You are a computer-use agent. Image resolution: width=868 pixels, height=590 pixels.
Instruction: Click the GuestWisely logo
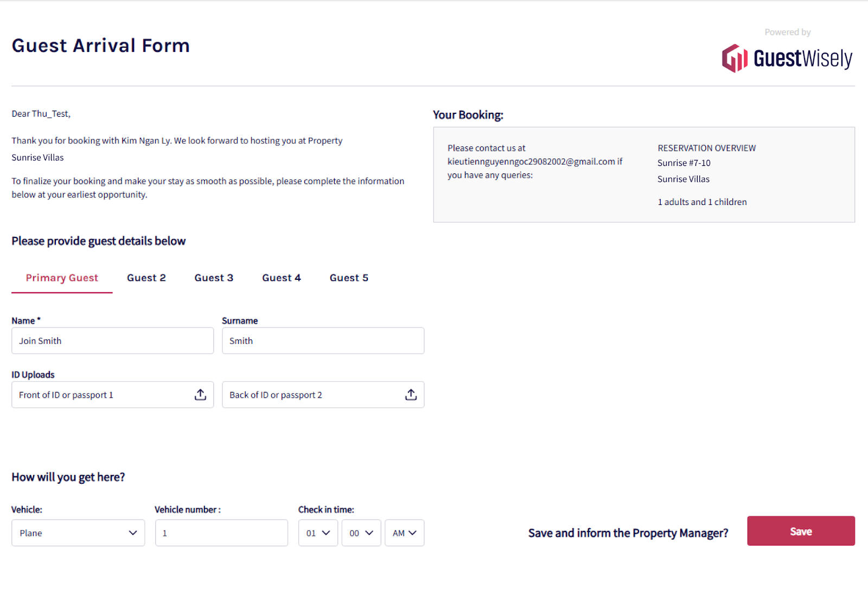click(787, 59)
